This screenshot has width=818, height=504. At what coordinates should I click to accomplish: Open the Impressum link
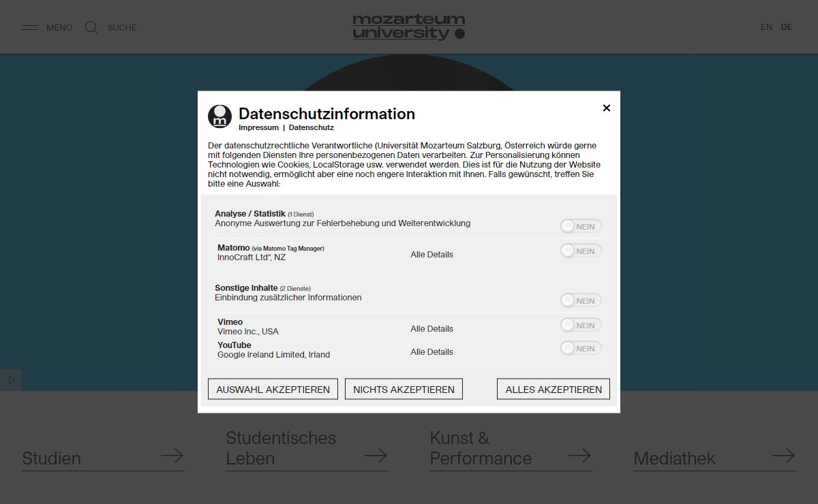coord(258,127)
